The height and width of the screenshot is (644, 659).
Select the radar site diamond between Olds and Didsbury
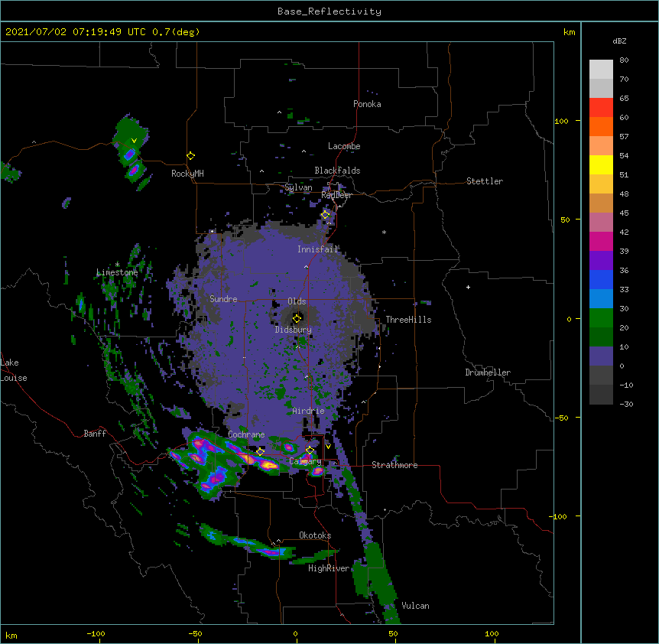(297, 318)
